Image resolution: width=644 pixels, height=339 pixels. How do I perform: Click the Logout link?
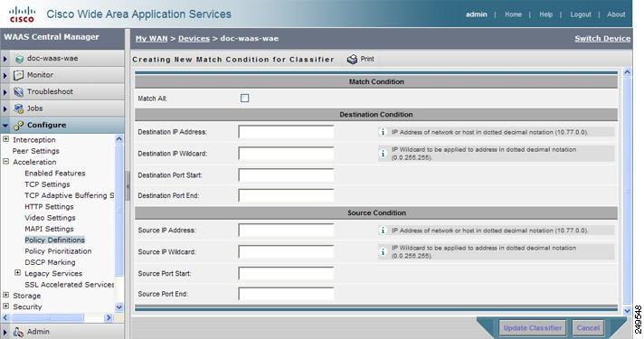(581, 14)
